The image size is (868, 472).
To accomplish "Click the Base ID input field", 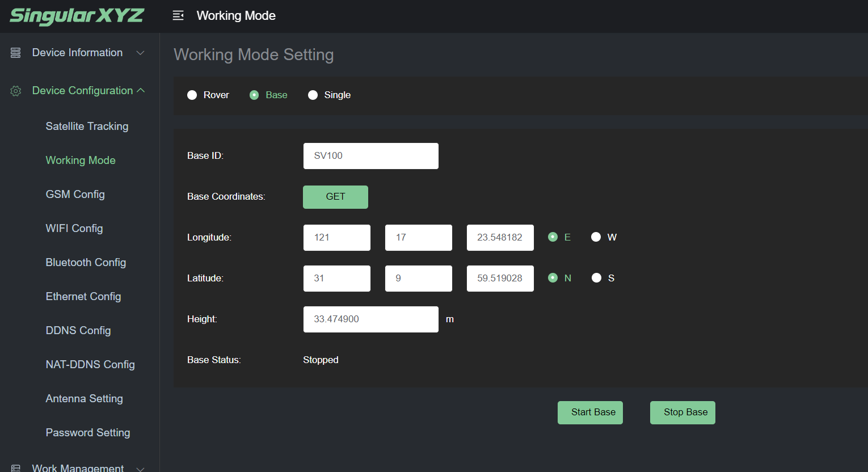I will click(370, 156).
